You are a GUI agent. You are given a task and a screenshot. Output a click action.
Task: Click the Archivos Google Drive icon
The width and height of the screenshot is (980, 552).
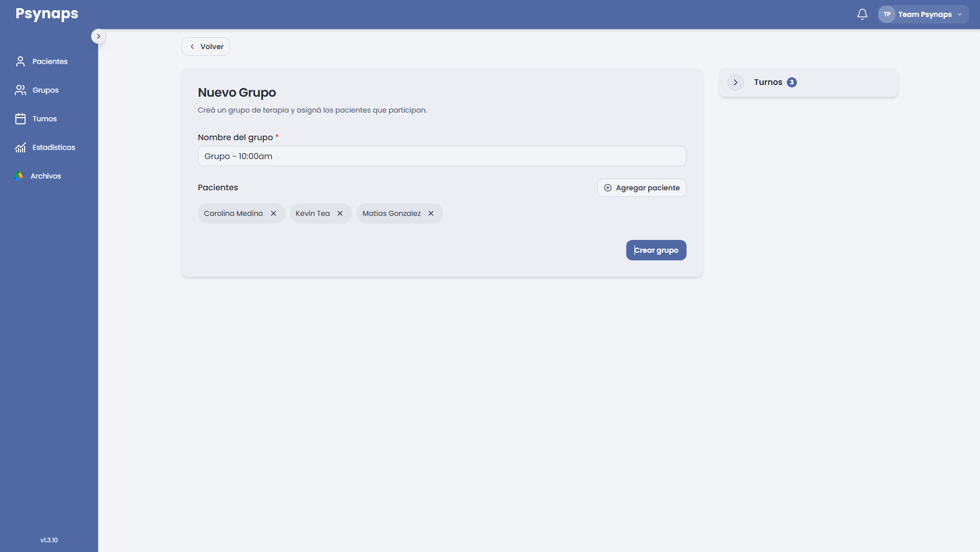point(19,176)
